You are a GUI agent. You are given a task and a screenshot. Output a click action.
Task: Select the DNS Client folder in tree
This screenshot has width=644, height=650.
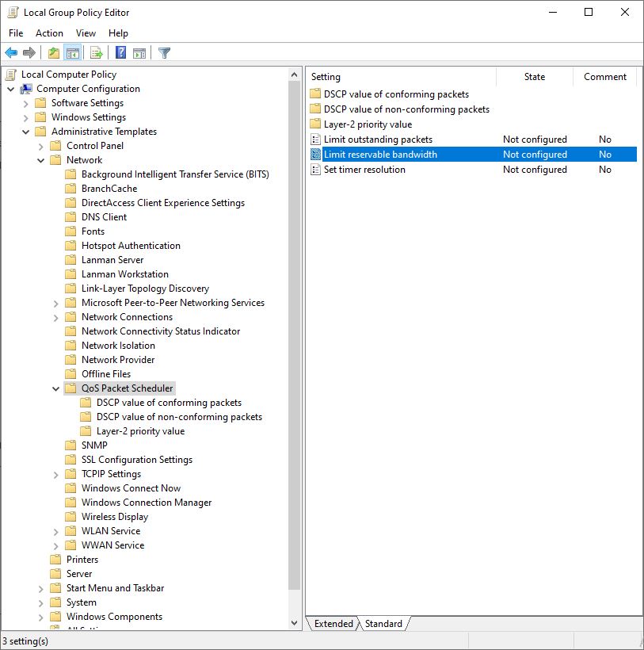[x=104, y=217]
